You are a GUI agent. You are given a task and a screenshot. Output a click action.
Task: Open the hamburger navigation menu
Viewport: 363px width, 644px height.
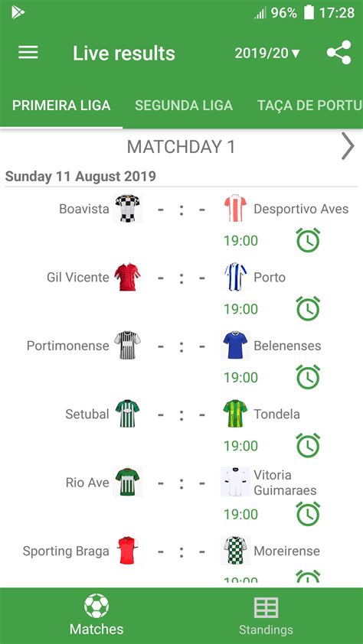pyautogui.click(x=28, y=53)
